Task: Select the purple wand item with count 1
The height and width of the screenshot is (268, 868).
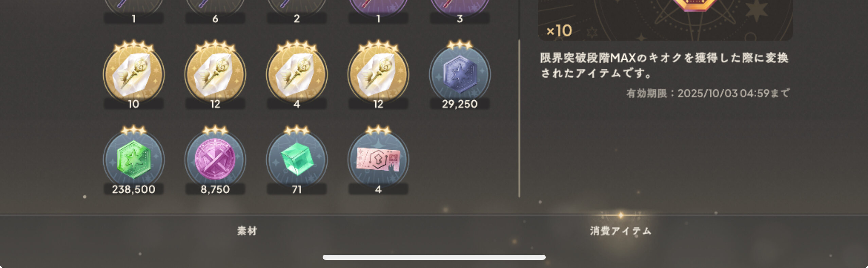Action: coord(378,12)
